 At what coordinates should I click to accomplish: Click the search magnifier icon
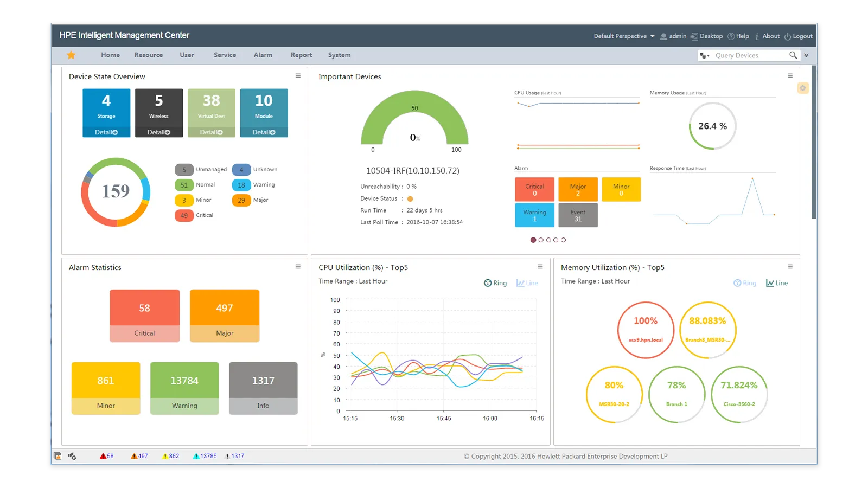coord(793,55)
